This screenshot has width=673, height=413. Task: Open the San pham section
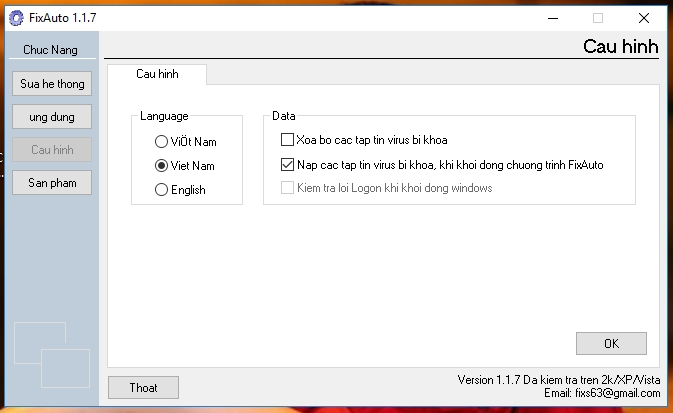click(x=52, y=183)
